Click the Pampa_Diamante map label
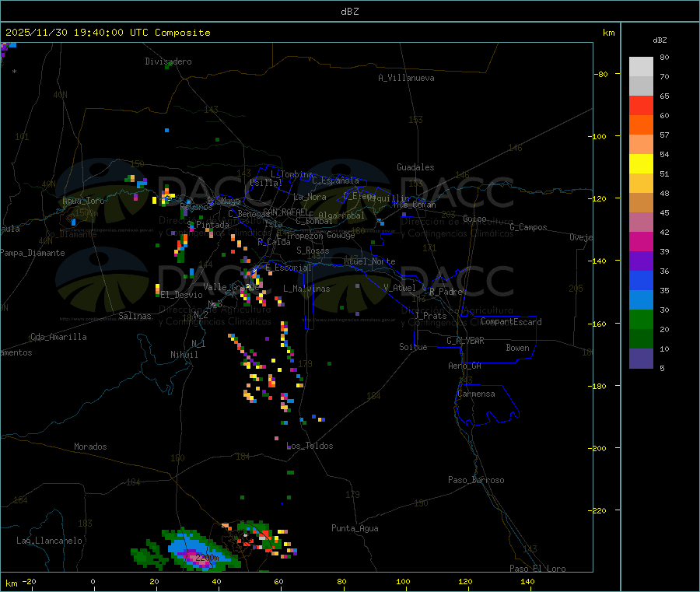 [x=33, y=253]
